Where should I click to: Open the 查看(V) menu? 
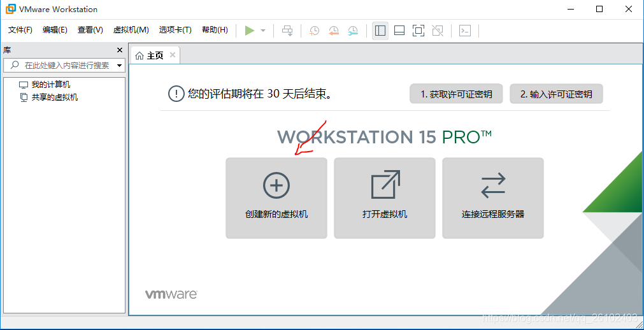pyautogui.click(x=90, y=30)
